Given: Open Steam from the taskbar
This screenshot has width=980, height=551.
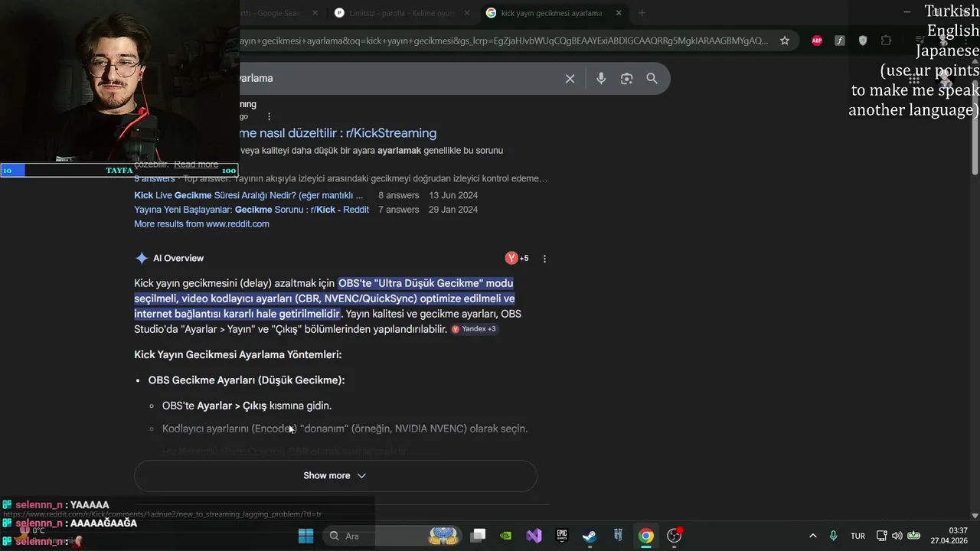Looking at the screenshot, I should click(590, 536).
